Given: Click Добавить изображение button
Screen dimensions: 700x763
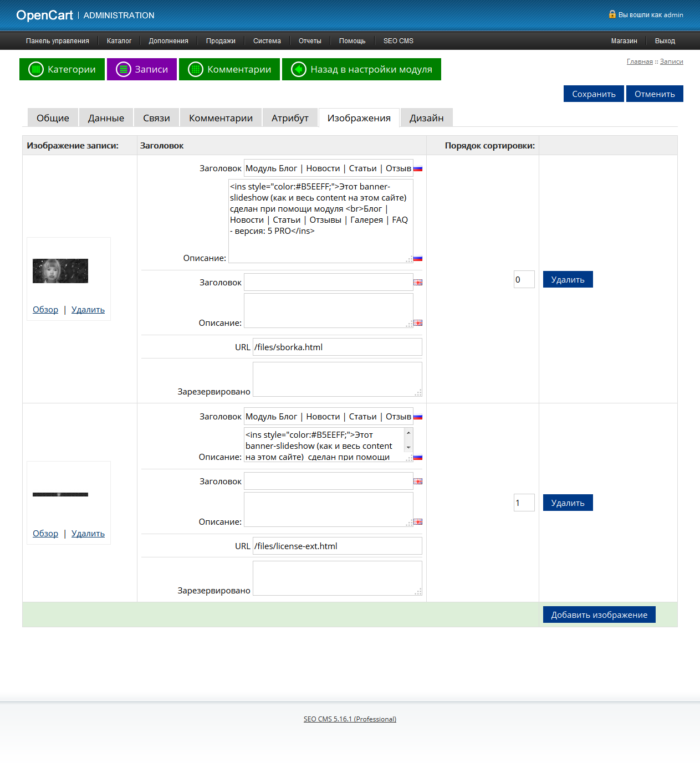Looking at the screenshot, I should point(599,615).
